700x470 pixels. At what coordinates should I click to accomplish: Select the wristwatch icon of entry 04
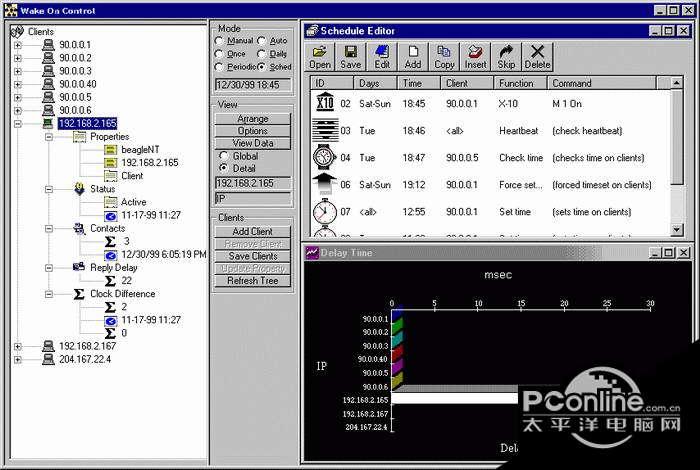pyautogui.click(x=325, y=157)
